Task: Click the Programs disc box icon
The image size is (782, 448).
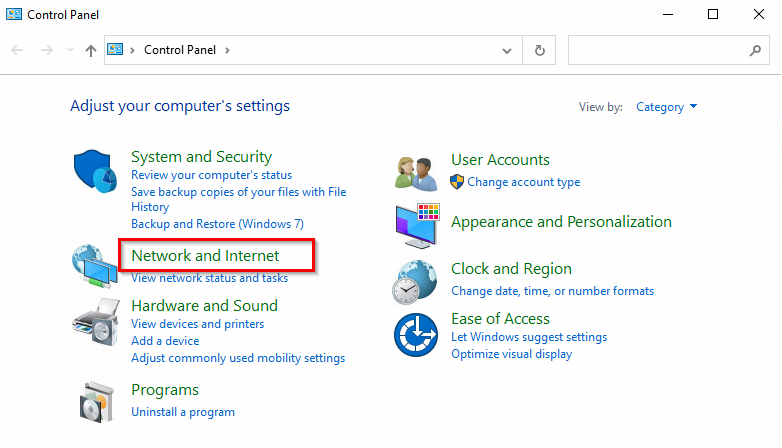Action: (x=97, y=402)
